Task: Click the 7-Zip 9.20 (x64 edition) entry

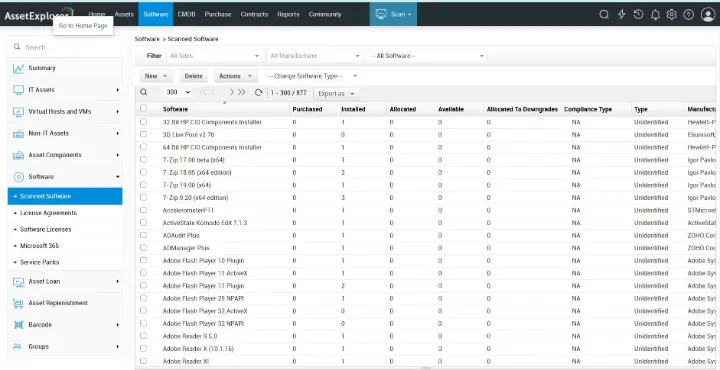Action: coord(195,198)
